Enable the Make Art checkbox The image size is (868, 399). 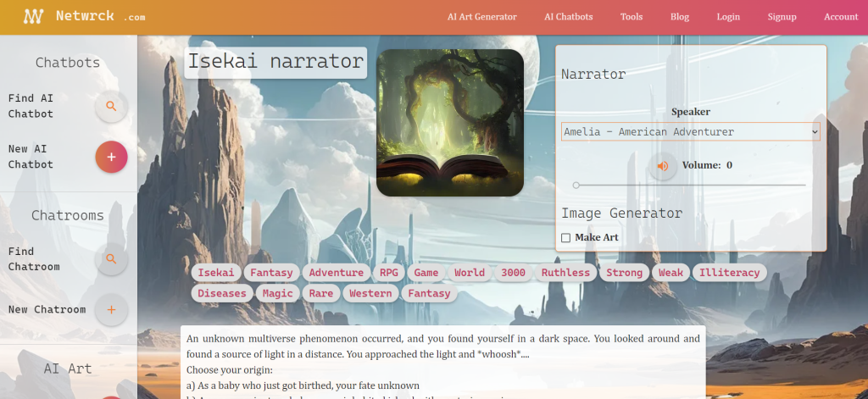tap(566, 238)
